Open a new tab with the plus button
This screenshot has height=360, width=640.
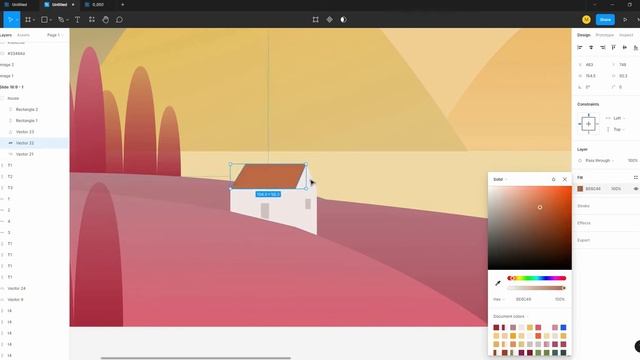tap(122, 4)
